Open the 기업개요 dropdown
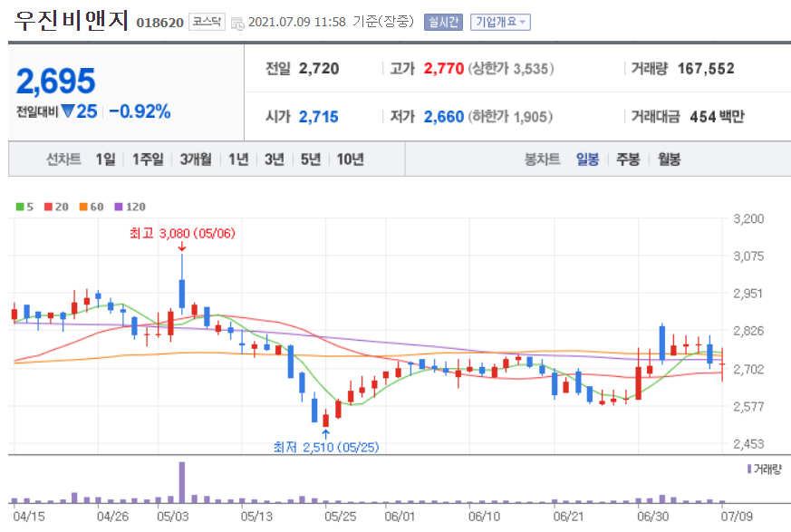Screen dimensions: 791x532 (x=500, y=23)
